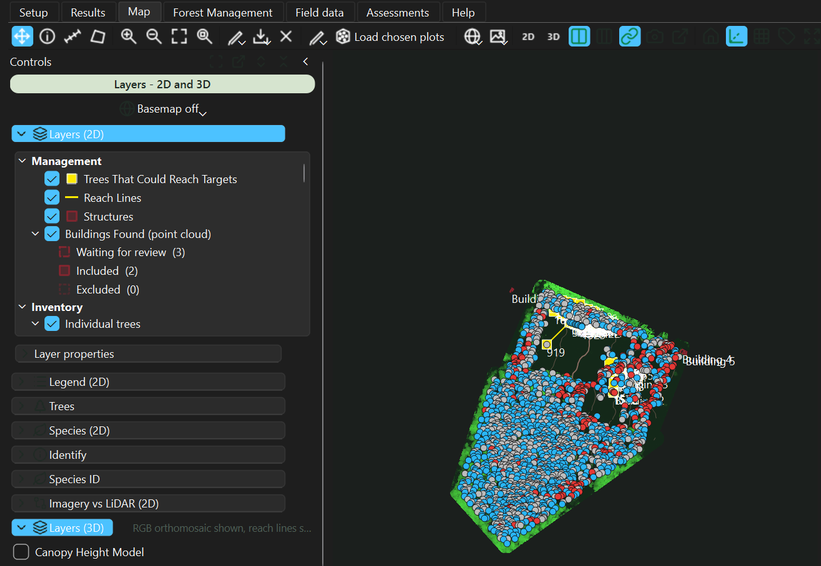Click the Layers - 2D and 3D header

coord(162,84)
